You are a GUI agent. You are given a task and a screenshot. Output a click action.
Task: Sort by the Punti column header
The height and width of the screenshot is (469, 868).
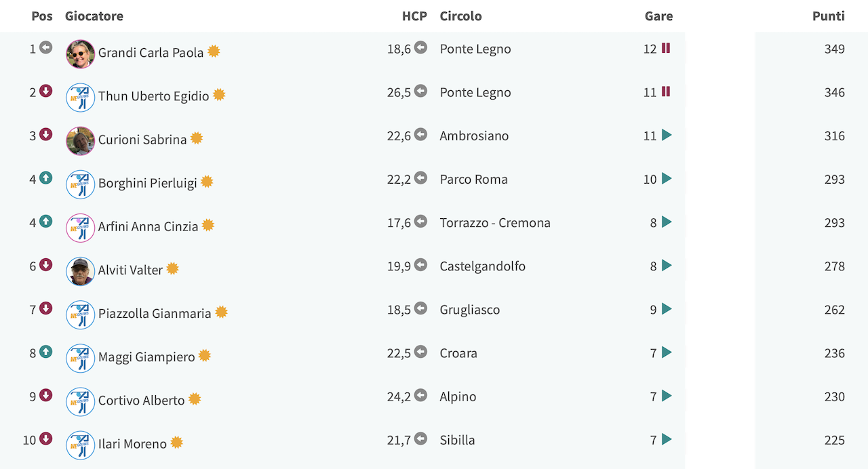[828, 16]
